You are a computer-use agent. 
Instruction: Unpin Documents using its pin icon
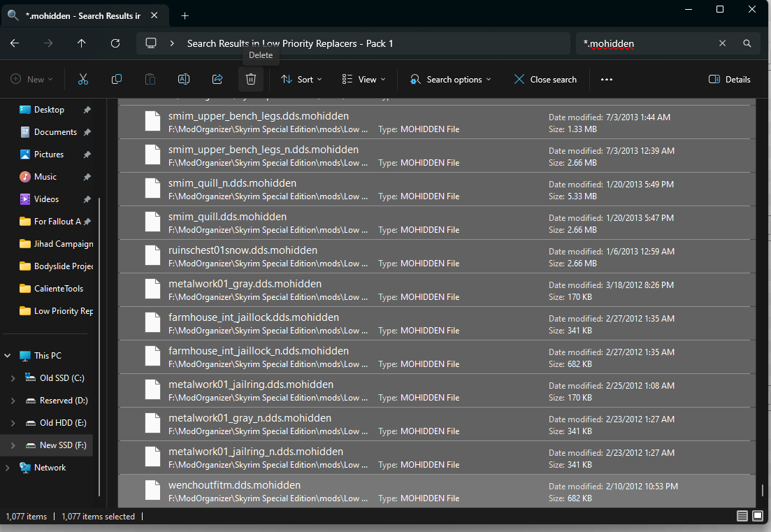point(87,131)
